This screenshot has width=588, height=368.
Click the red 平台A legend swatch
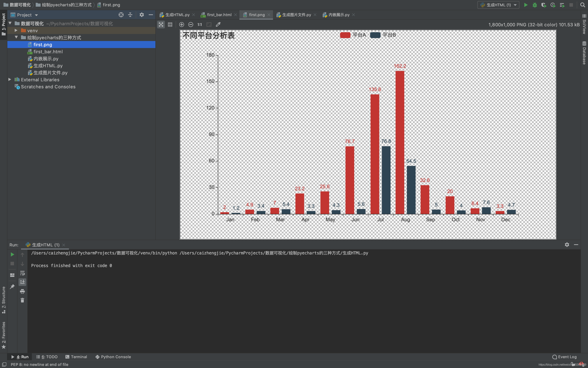coord(345,35)
